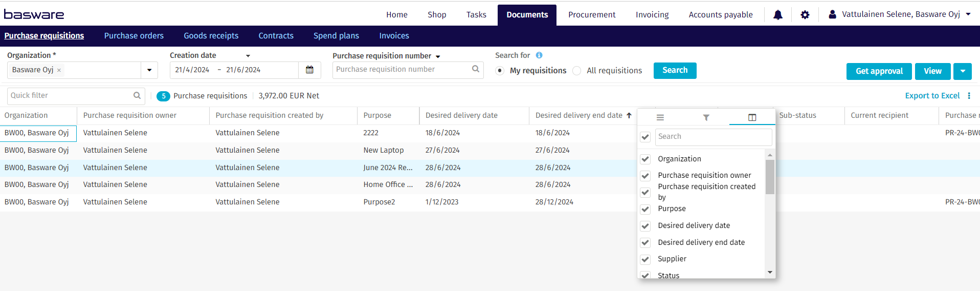Click the Export to Excel link
Viewport: 980px width, 291px height.
point(932,96)
